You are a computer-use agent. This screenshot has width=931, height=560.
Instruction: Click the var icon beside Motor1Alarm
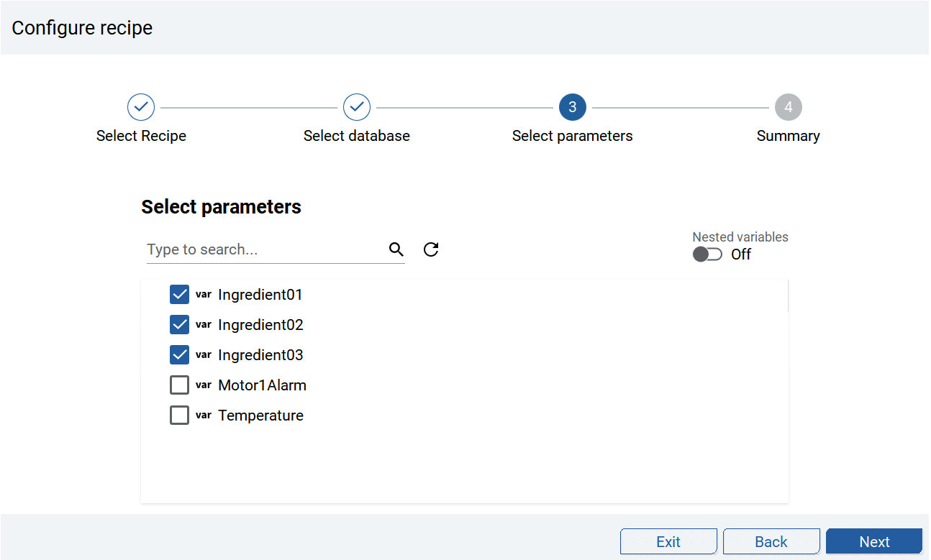point(204,385)
